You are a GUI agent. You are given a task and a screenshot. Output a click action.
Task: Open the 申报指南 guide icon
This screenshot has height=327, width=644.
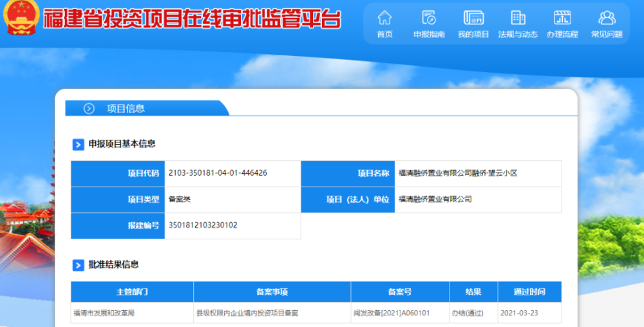[429, 17]
